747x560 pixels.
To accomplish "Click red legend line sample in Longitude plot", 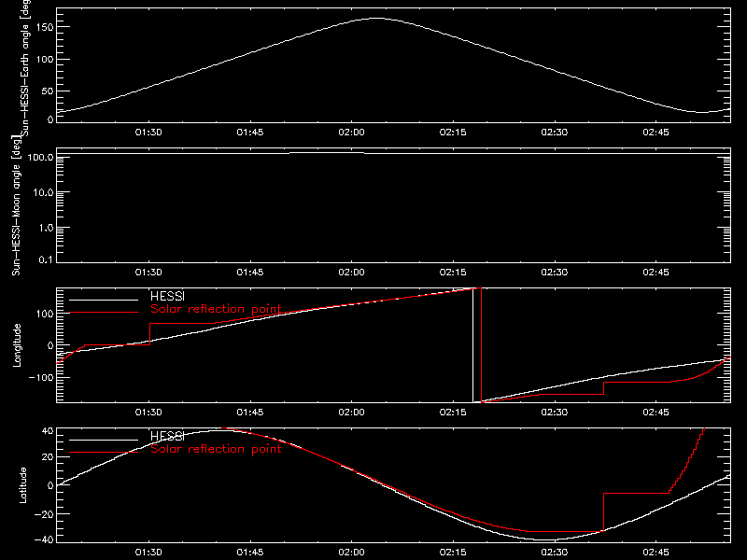I will pyautogui.click(x=104, y=313).
